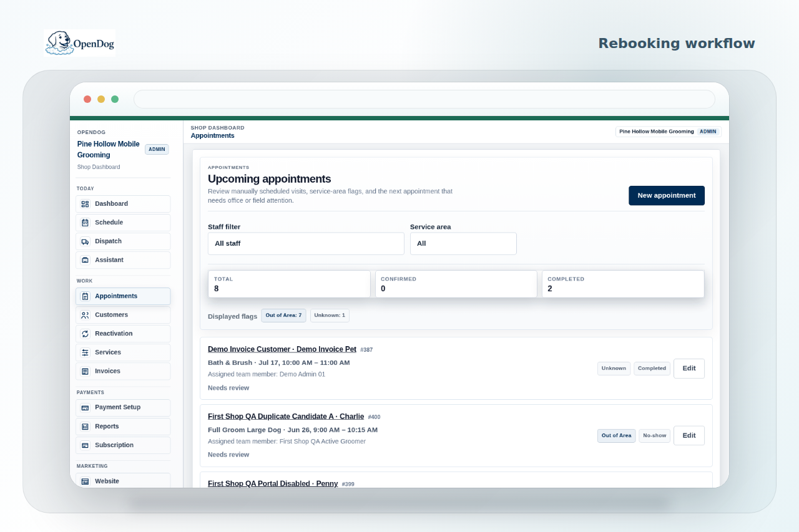
Task: Click the Confirmed 0 stat card
Action: 456,284
